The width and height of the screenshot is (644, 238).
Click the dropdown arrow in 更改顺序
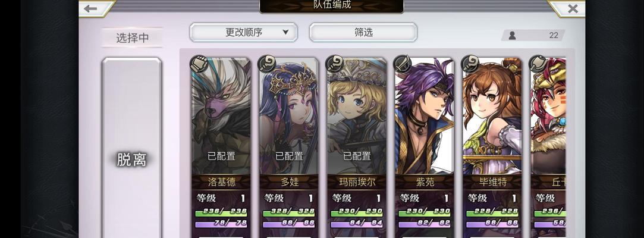(286, 33)
